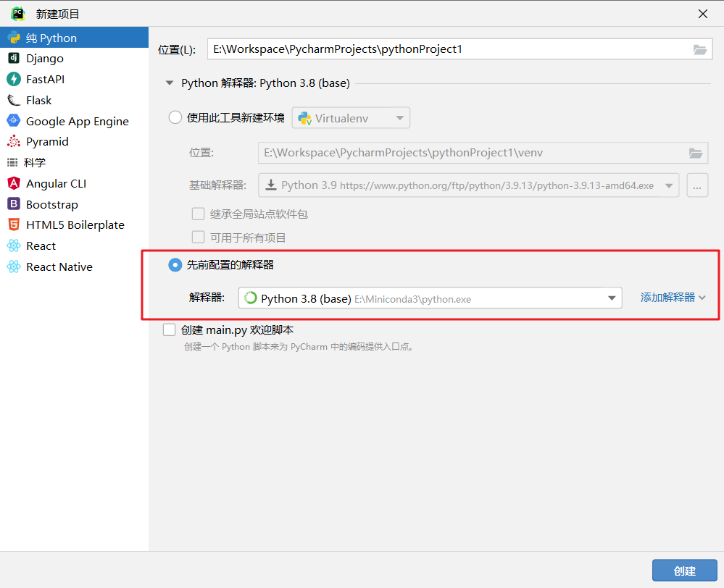Toggle 继承全局站点软件包 checkbox

click(x=198, y=214)
